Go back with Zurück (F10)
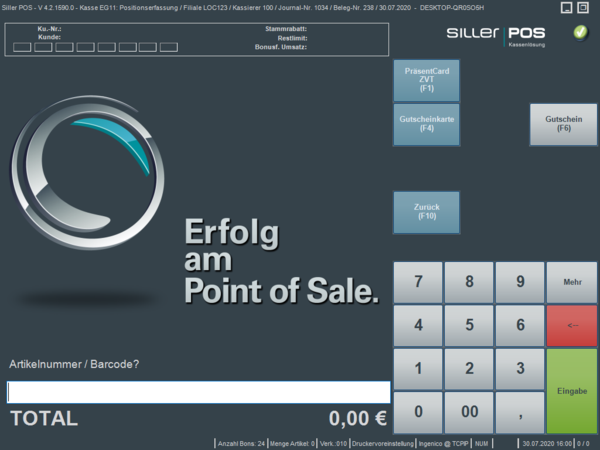 (426, 211)
